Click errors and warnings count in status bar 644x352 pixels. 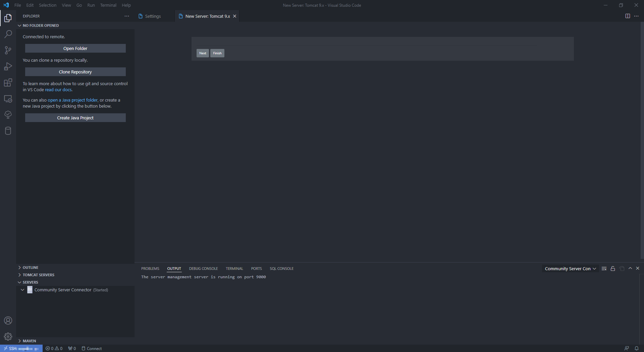point(54,348)
